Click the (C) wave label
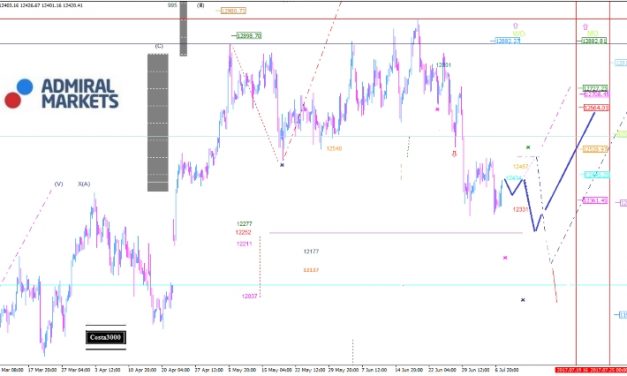The height and width of the screenshot is (376, 627). [159, 46]
